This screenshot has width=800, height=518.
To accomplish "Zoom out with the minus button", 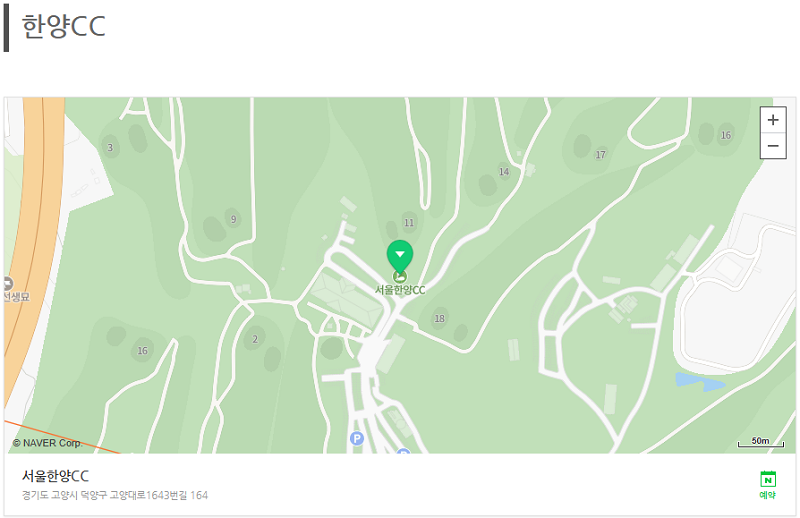I will 772,146.
